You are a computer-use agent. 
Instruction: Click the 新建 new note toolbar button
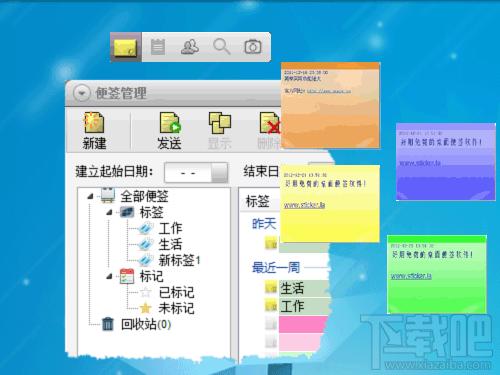click(x=94, y=131)
